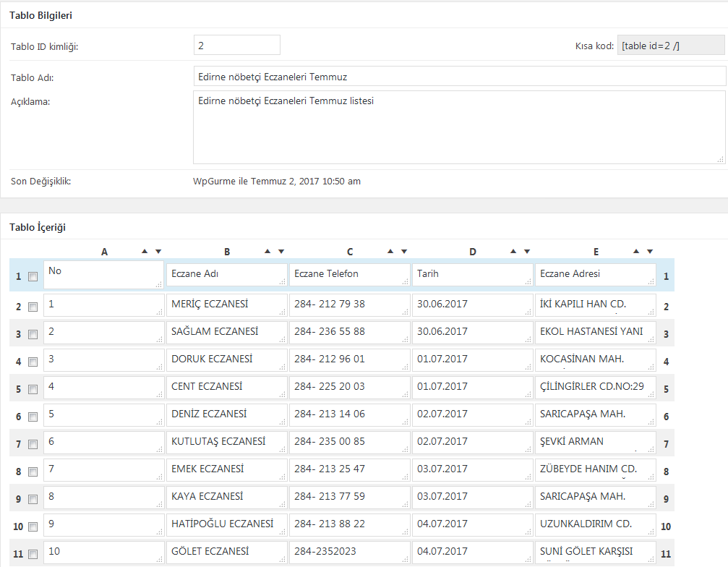
Task: Click cell 'MERİÇ ECZANESİ'
Action: (227, 305)
